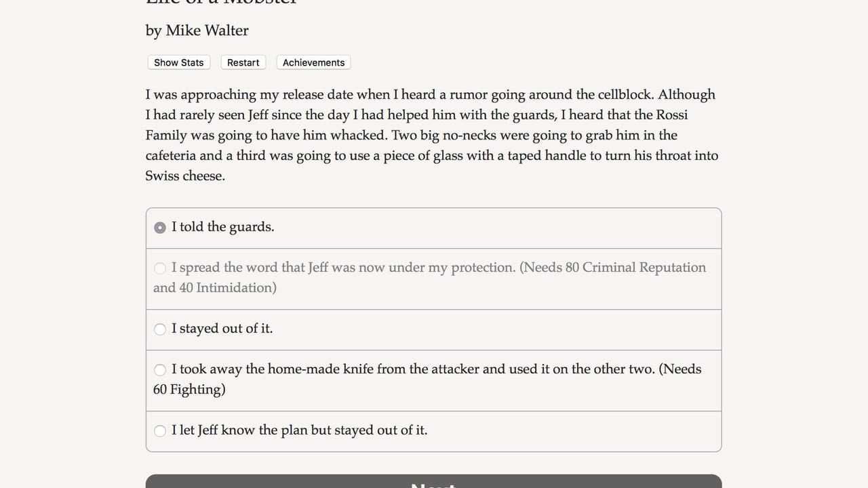This screenshot has height=488, width=868.
Task: Click the "let Jeff know the plan" option text
Action: (x=299, y=430)
